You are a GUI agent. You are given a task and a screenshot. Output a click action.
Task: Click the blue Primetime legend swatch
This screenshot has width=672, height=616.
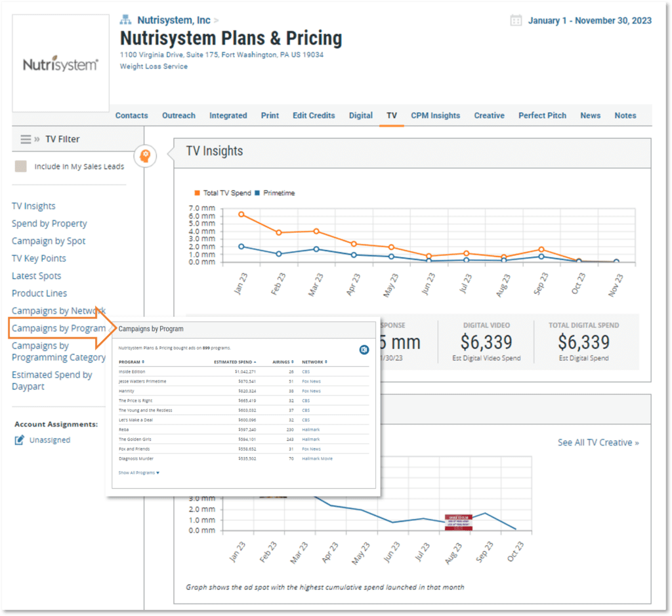pyautogui.click(x=257, y=193)
